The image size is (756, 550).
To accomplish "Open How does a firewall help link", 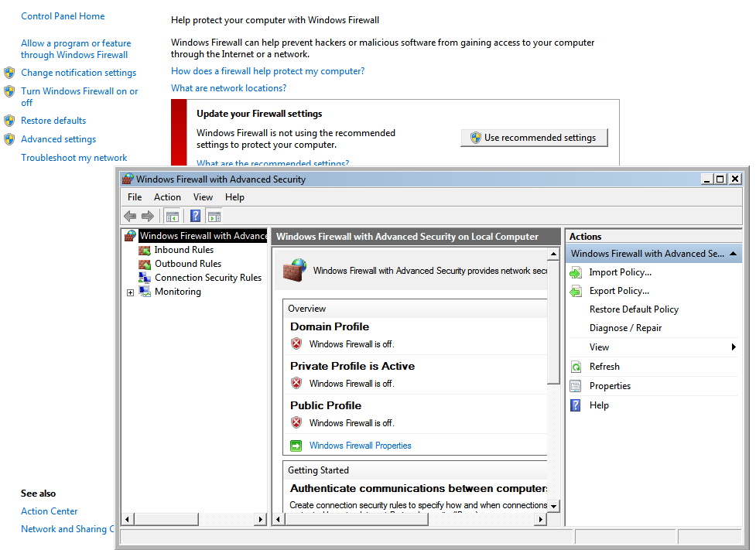I will (268, 71).
